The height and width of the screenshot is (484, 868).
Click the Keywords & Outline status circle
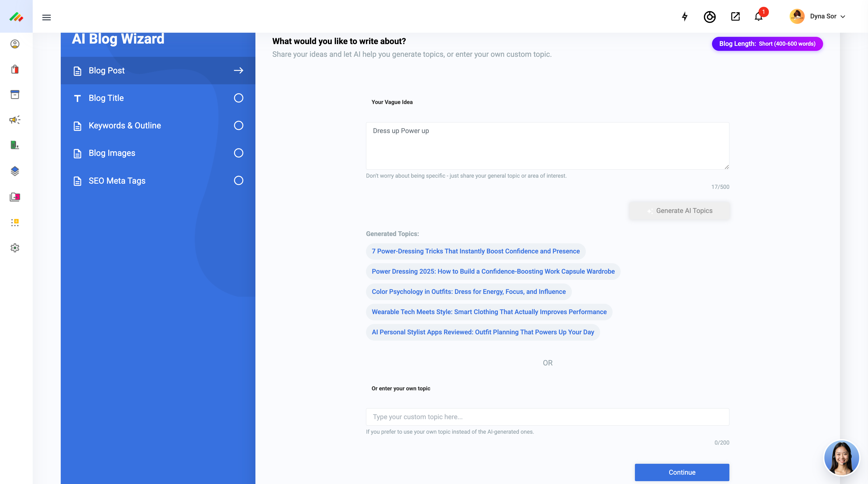tap(239, 126)
